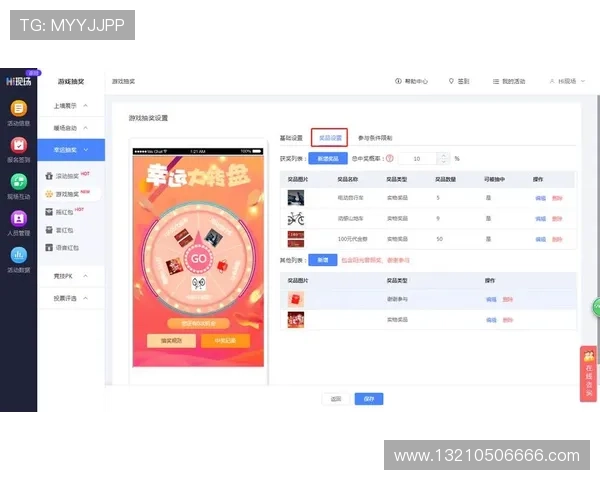Edit the 100元代金券 prize row

coord(540,239)
